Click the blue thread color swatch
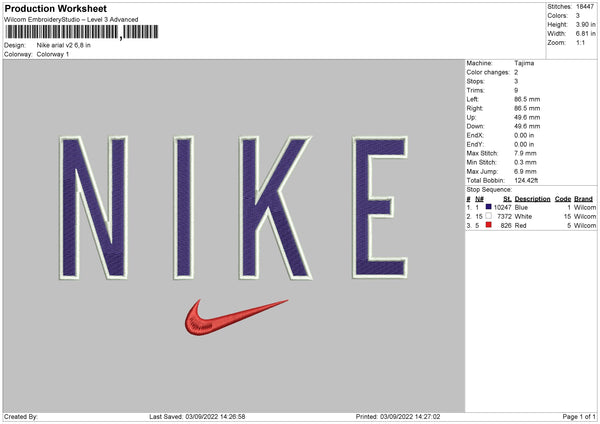 (x=488, y=207)
